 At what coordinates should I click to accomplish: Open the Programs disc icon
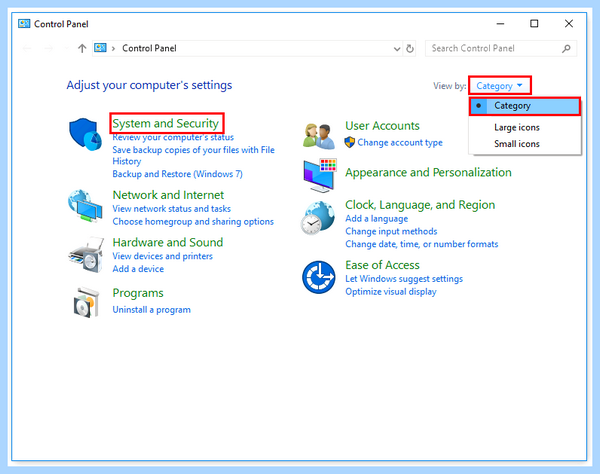coord(86,302)
